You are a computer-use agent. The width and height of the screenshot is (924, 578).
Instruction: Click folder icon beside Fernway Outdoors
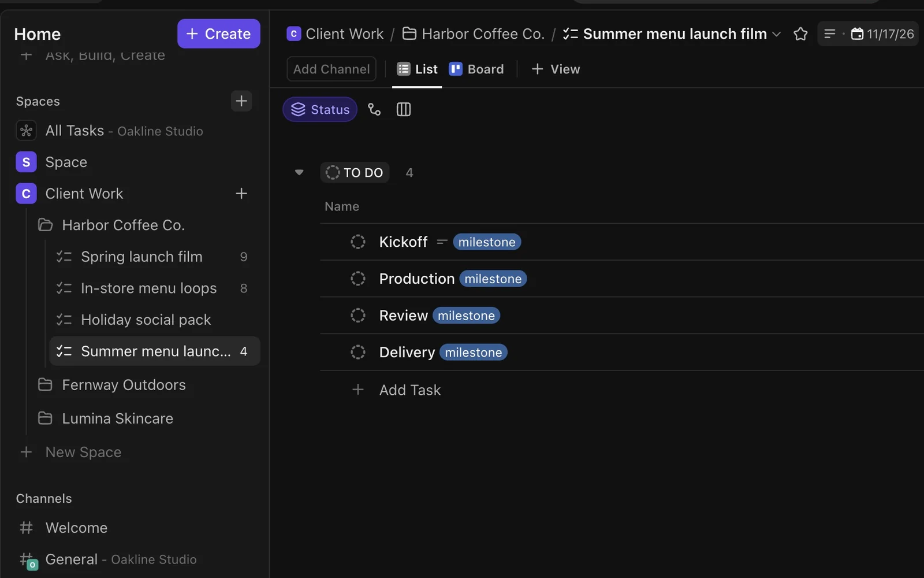coord(45,385)
